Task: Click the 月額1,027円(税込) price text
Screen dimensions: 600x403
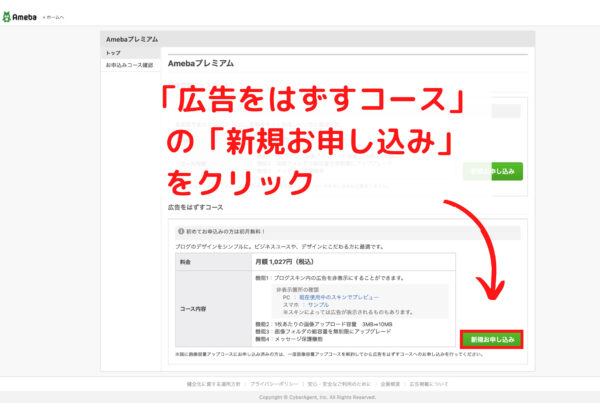Action: (284, 262)
